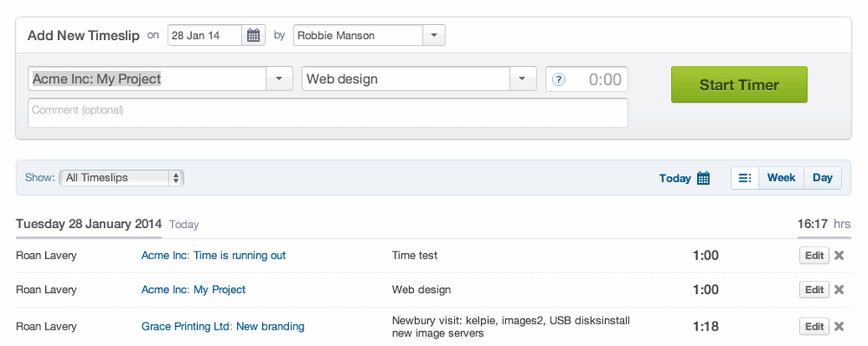Delete the Web design timeslip

[839, 290]
